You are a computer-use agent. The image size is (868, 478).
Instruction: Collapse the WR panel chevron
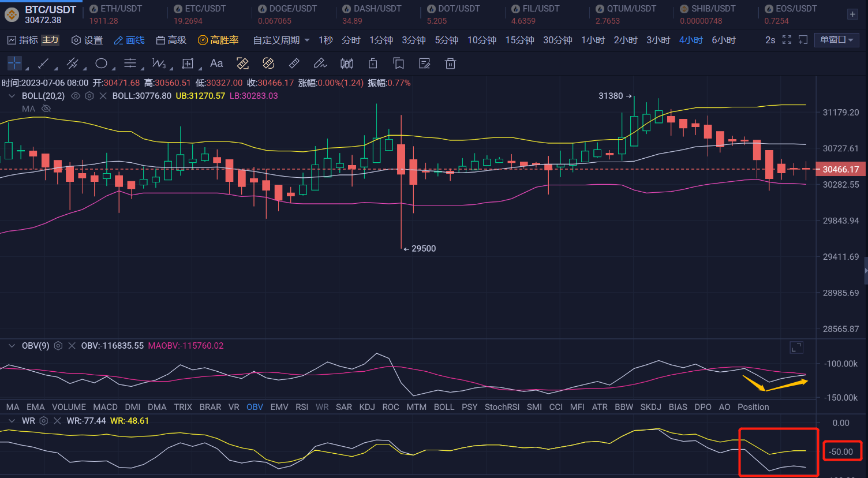[12, 421]
